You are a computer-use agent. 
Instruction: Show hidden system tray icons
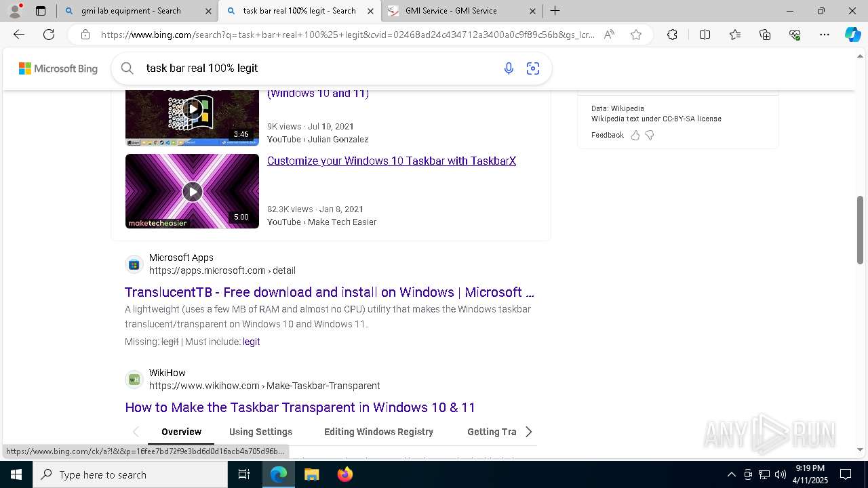(x=731, y=474)
